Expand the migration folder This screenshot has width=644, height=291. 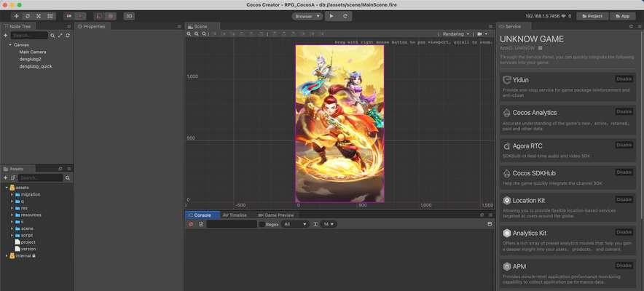pos(12,194)
